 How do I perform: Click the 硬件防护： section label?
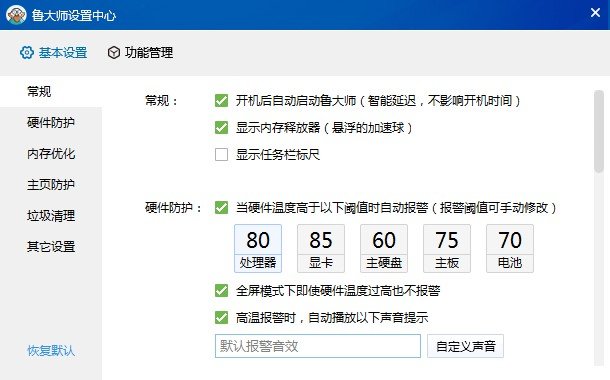pos(174,208)
